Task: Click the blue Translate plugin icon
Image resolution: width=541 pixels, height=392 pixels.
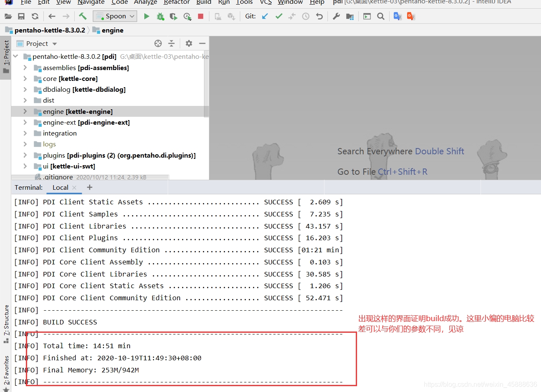Action: (x=398, y=16)
